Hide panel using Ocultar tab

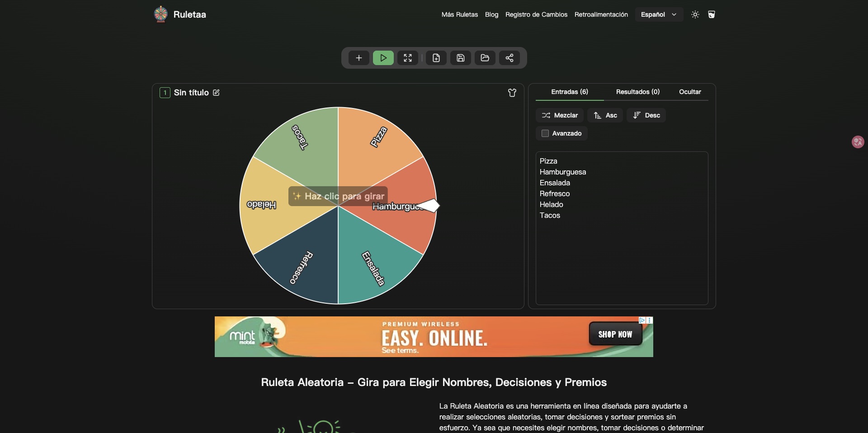689,92
